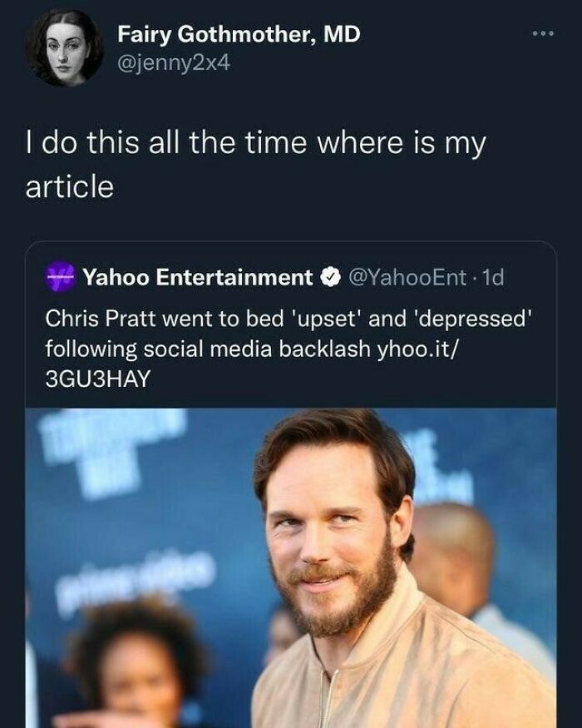582x728 pixels.
Task: Open the quoted tweet text about Chris Pratt
Action: pyautogui.click(x=288, y=349)
